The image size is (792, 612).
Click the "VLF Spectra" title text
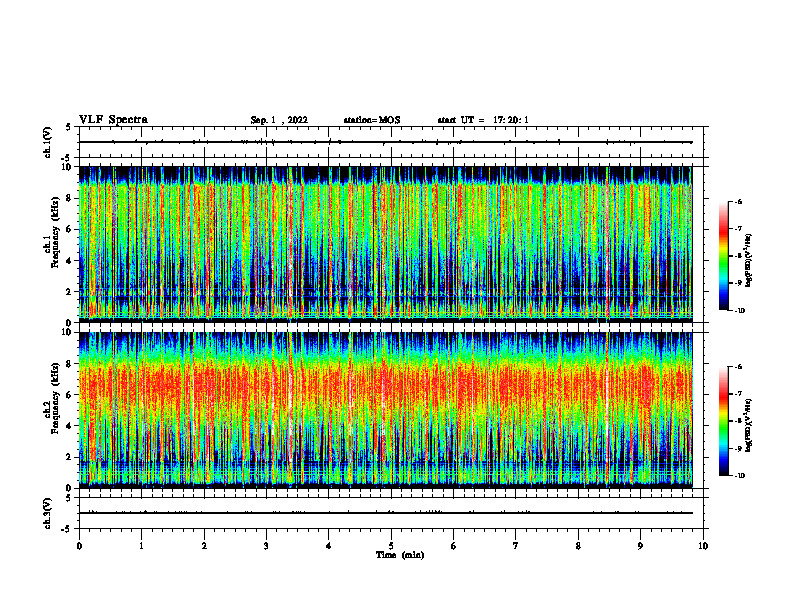tap(113, 120)
